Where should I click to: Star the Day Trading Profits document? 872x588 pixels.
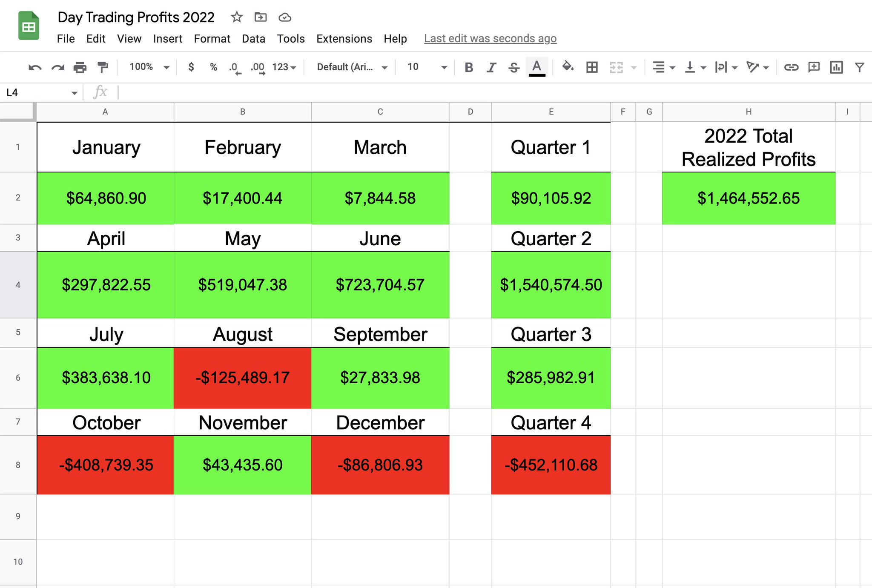(237, 17)
